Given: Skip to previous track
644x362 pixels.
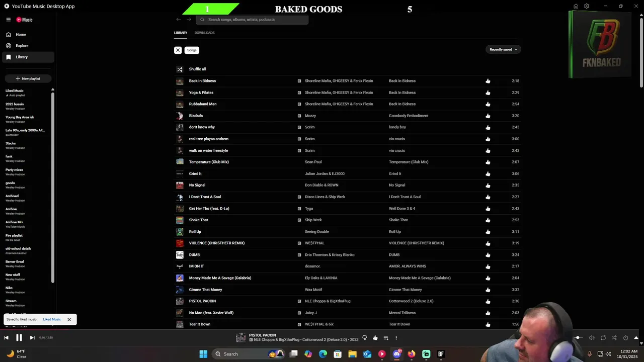Looking at the screenshot, I should coord(6,338).
